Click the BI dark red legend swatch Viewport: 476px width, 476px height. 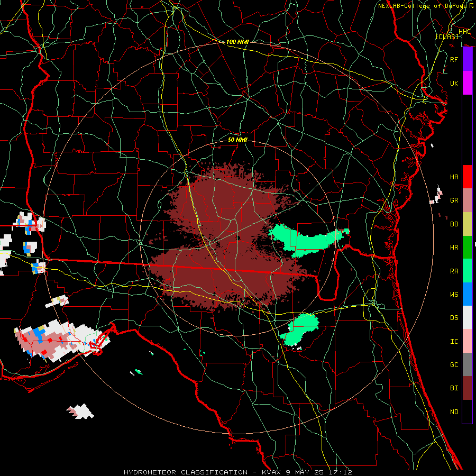[x=467, y=388]
